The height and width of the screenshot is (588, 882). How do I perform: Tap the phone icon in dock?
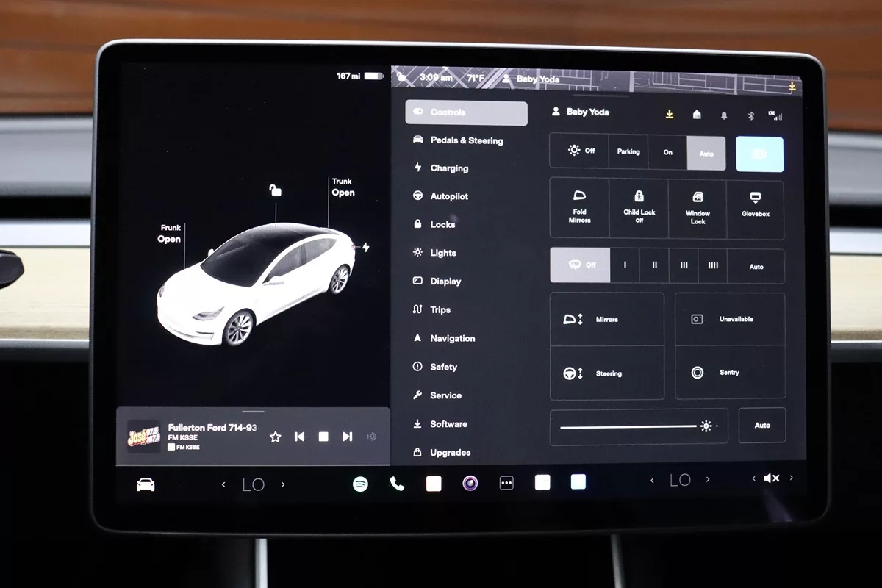pyautogui.click(x=397, y=484)
